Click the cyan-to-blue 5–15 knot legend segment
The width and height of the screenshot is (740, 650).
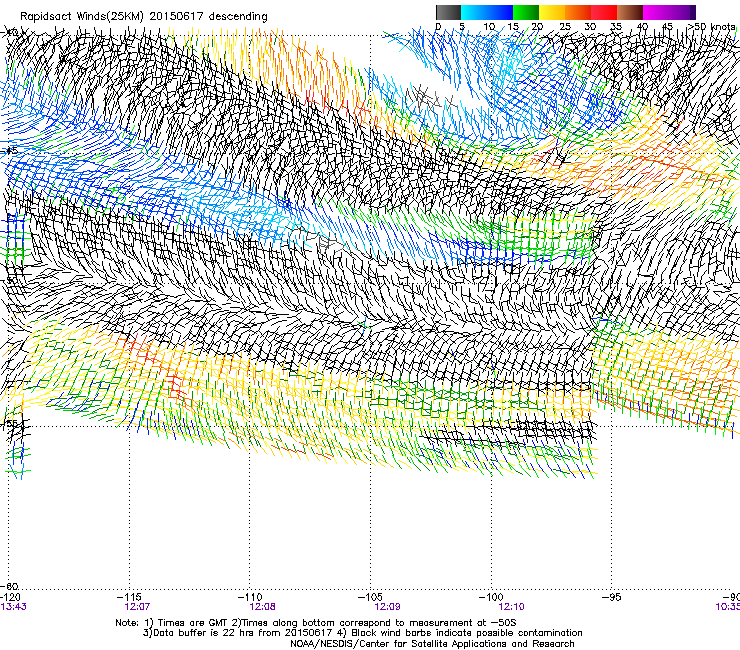pyautogui.click(x=487, y=12)
